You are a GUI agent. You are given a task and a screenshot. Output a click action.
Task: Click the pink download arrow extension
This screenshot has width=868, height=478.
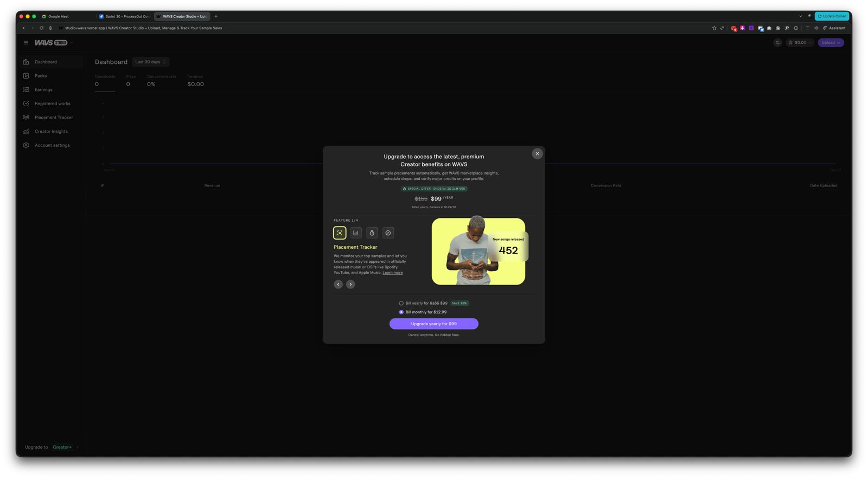[x=742, y=28]
